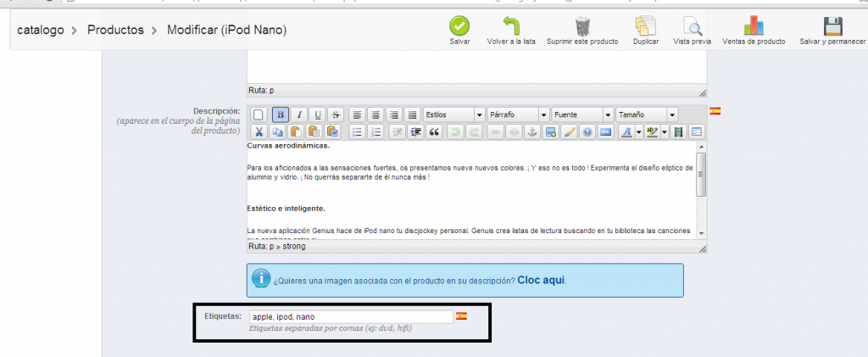Insert a blockquote with the quote icon
The image size is (868, 357).
(x=435, y=131)
